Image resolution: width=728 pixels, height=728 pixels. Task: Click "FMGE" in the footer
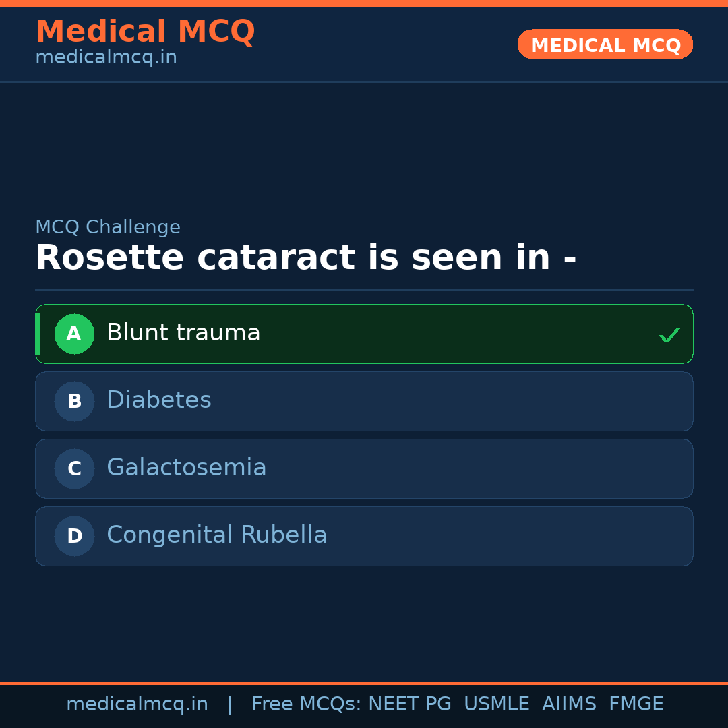(636, 704)
